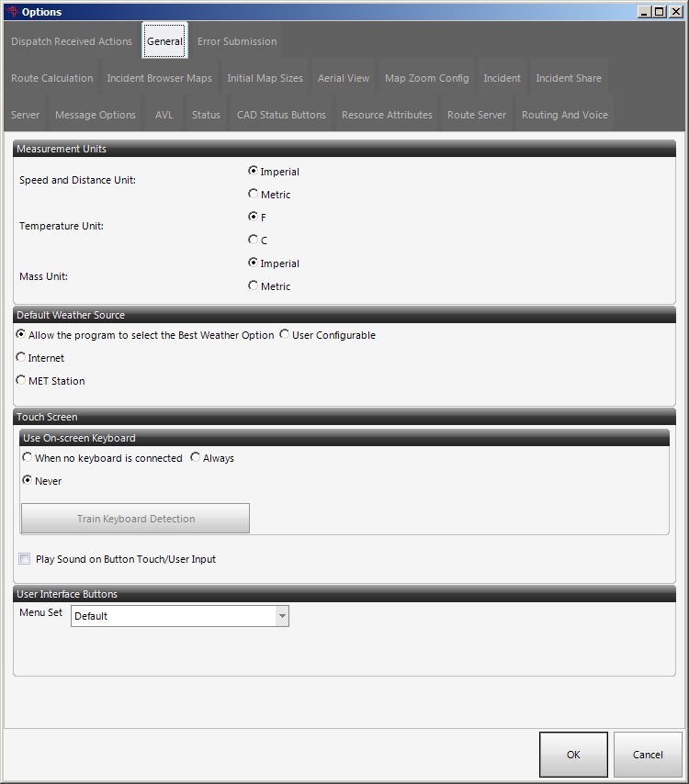Click the Options window title icon

(12, 12)
